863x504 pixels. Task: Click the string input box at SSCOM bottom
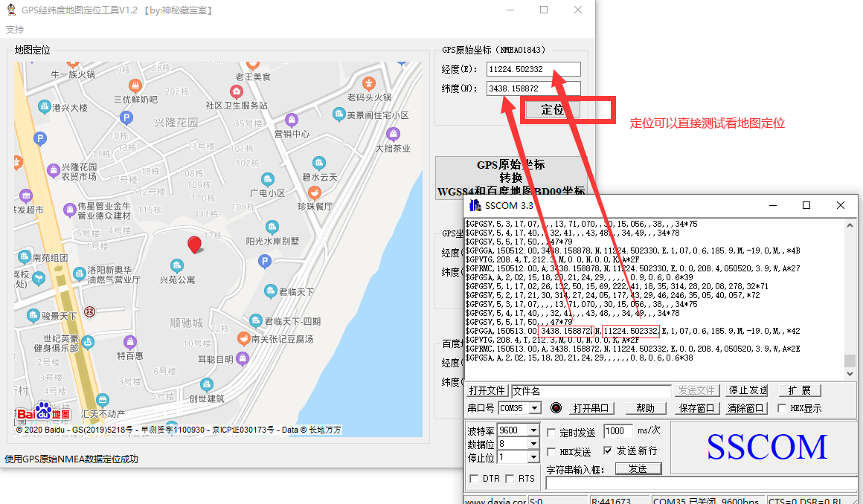(x=701, y=483)
